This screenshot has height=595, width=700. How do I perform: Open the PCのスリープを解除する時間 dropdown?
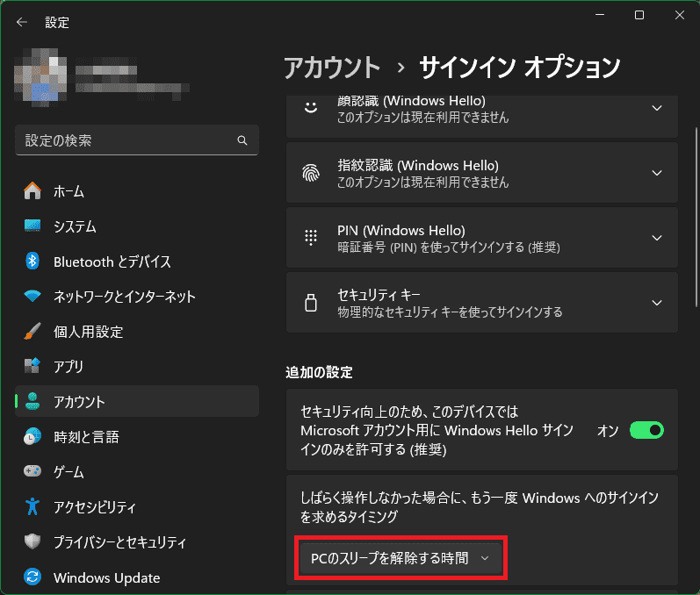[x=401, y=558]
